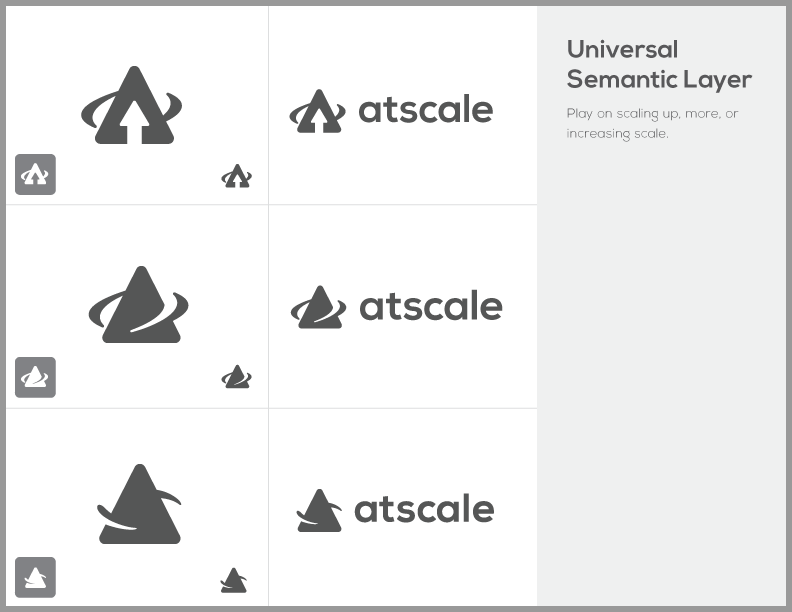Screen dimensions: 792x612
Task: Click the gray app-icon tile with arrow logo
Action: point(35,174)
